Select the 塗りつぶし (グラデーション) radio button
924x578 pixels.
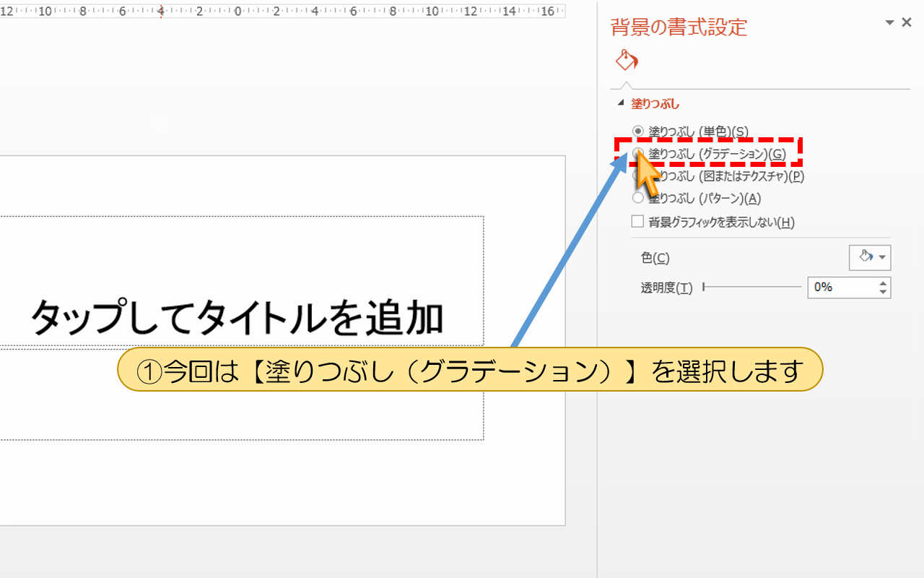pos(637,153)
